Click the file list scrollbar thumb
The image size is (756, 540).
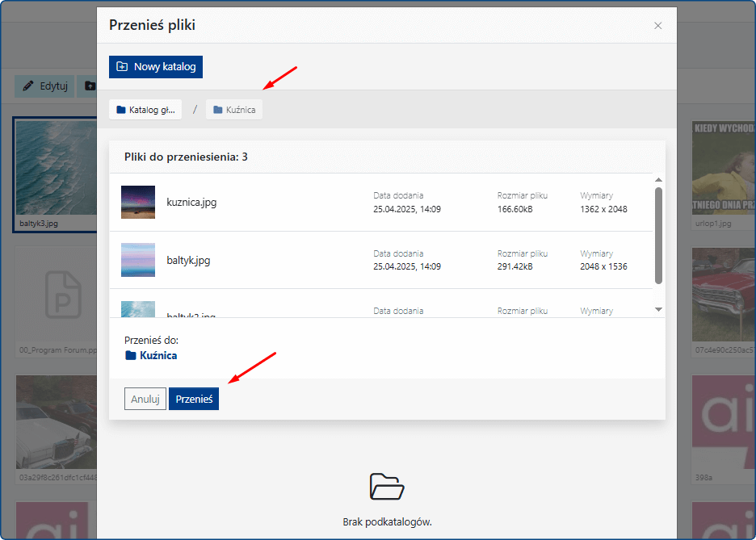658,234
